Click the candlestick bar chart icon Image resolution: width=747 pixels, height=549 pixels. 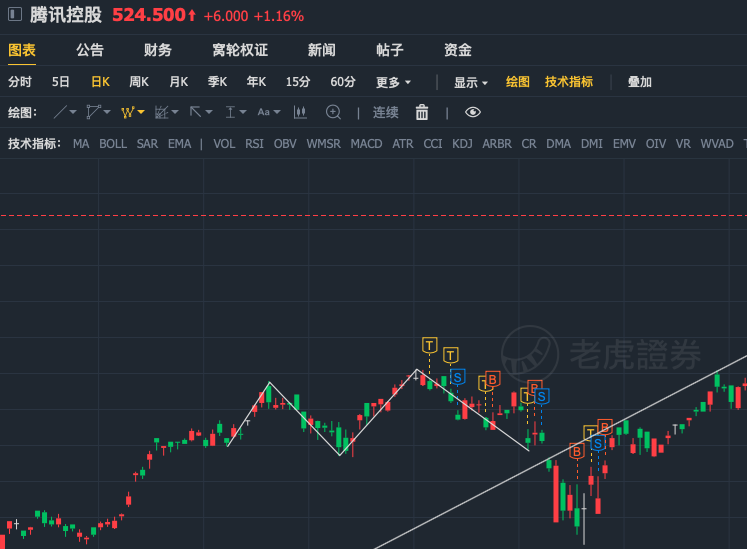[x=300, y=112]
